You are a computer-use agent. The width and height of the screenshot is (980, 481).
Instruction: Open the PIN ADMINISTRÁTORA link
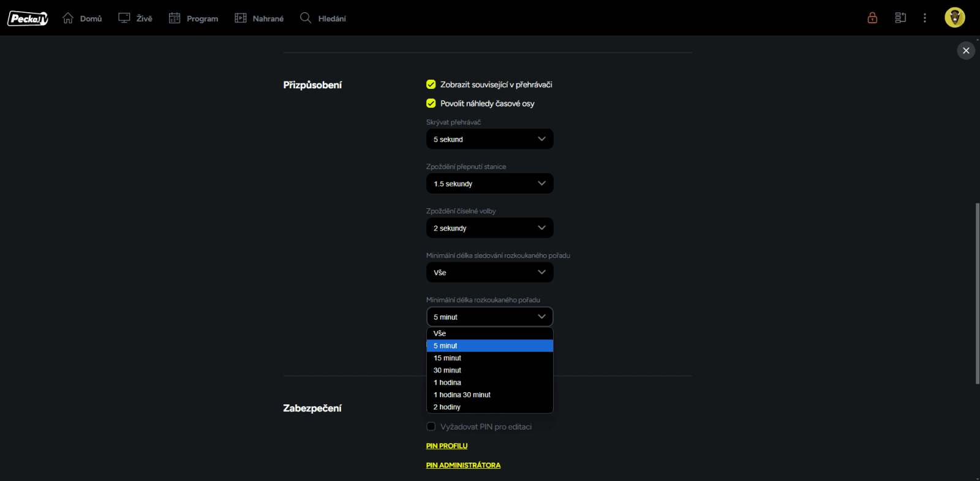[463, 466]
